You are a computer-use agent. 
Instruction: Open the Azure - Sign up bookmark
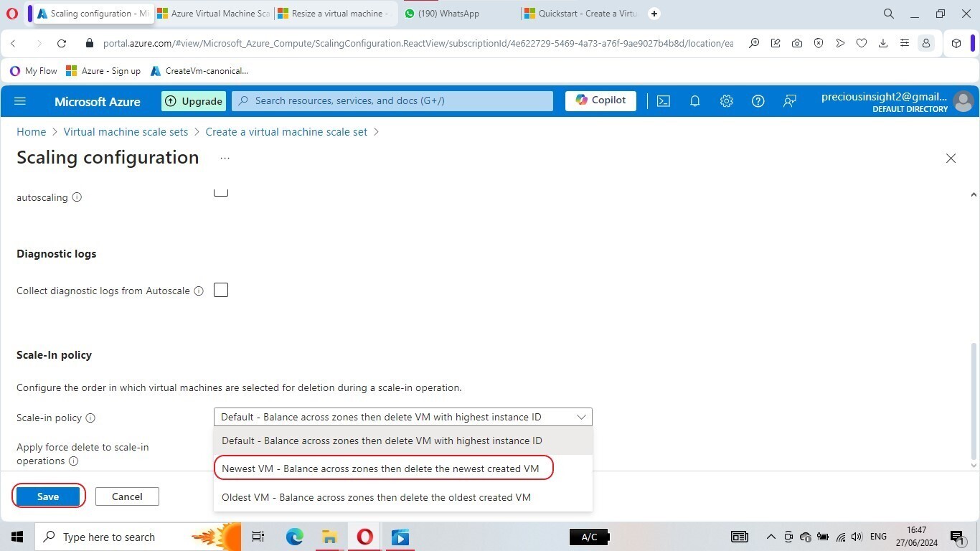[103, 71]
